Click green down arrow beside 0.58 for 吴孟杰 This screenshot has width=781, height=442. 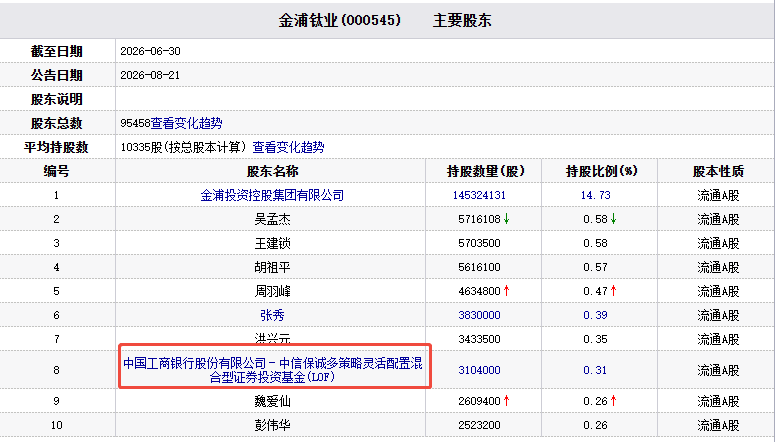(x=614, y=219)
